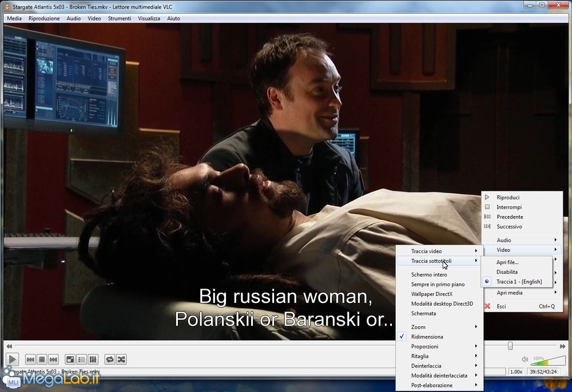The image size is (572, 392).
Task: Toggle fullscreen with the control bar icon
Action: (70, 359)
